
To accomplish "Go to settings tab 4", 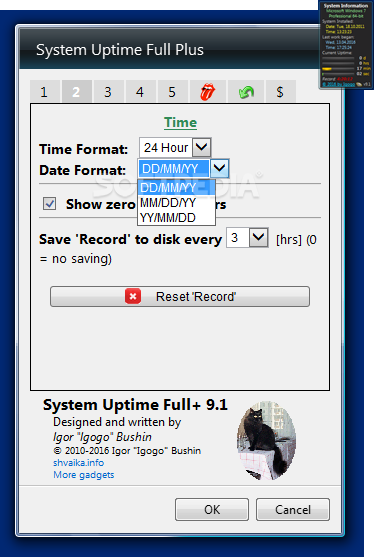I will tap(140, 92).
